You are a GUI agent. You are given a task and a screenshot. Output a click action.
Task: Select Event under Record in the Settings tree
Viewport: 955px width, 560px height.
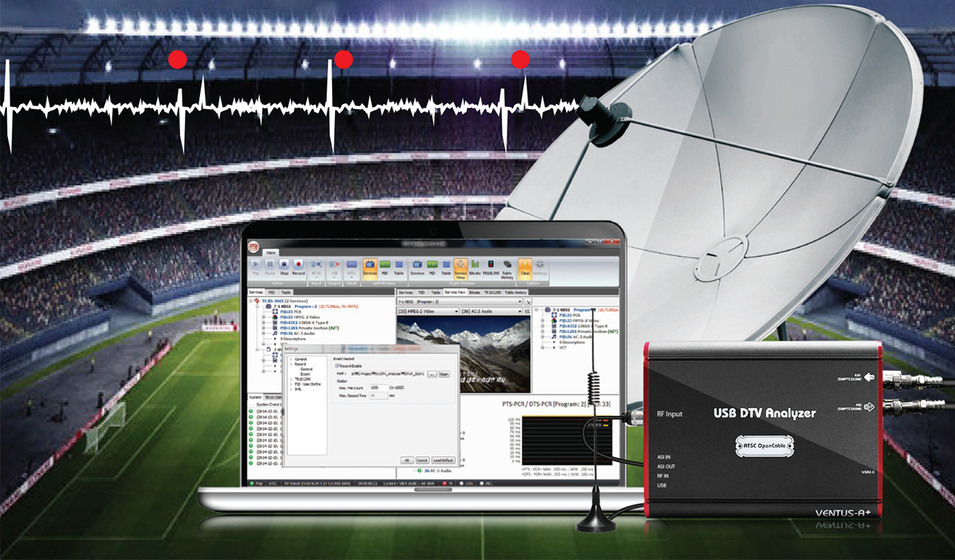click(306, 374)
